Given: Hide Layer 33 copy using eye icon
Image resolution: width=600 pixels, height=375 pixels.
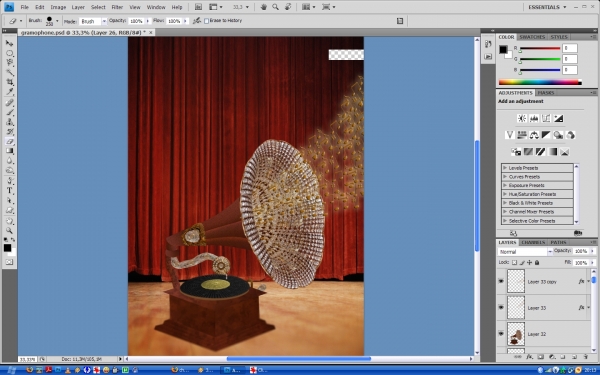Looking at the screenshot, I should point(501,281).
